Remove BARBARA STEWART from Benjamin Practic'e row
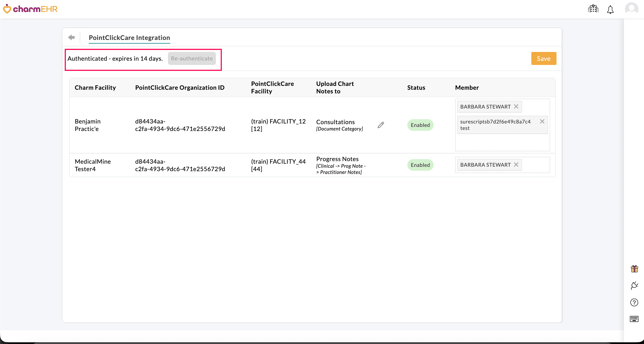 pyautogui.click(x=516, y=106)
